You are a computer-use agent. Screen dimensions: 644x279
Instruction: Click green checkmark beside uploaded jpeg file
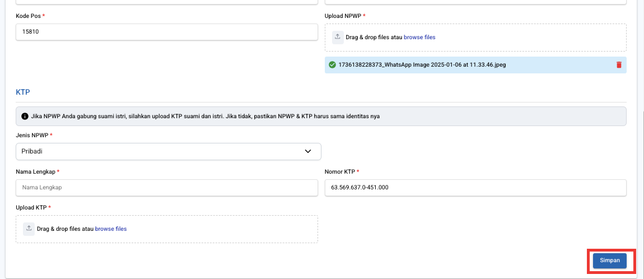(x=332, y=65)
